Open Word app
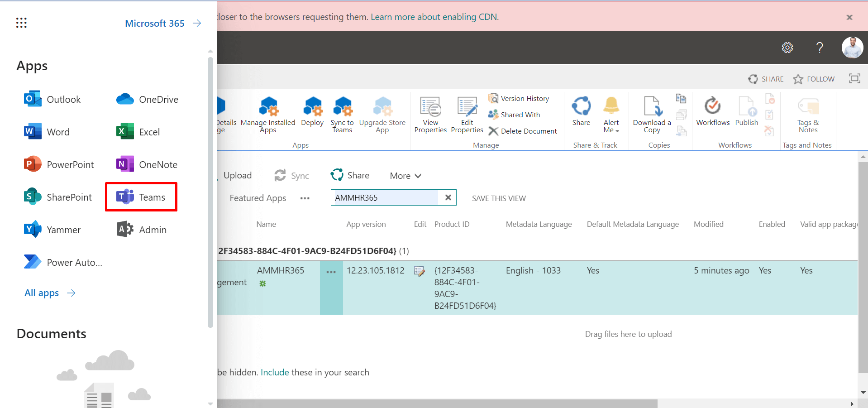 point(47,132)
